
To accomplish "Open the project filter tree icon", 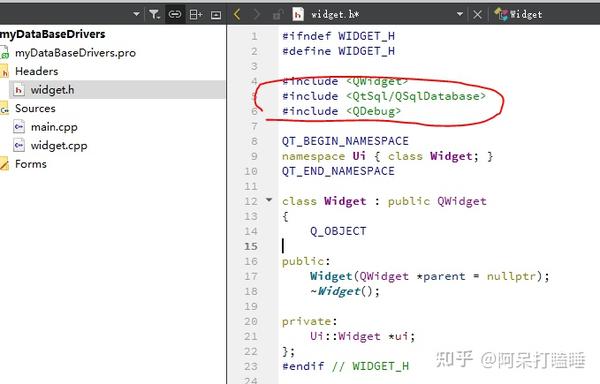I will tap(154, 15).
